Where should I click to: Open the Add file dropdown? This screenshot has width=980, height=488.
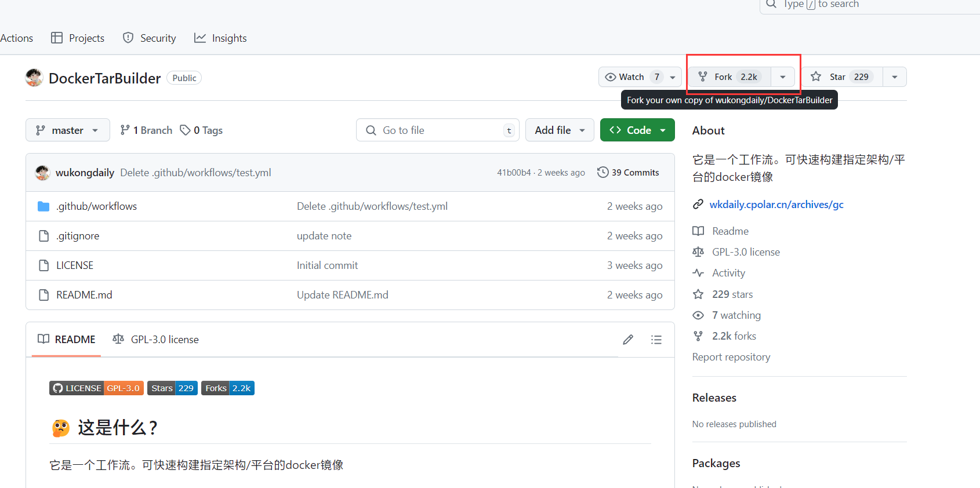coord(559,130)
